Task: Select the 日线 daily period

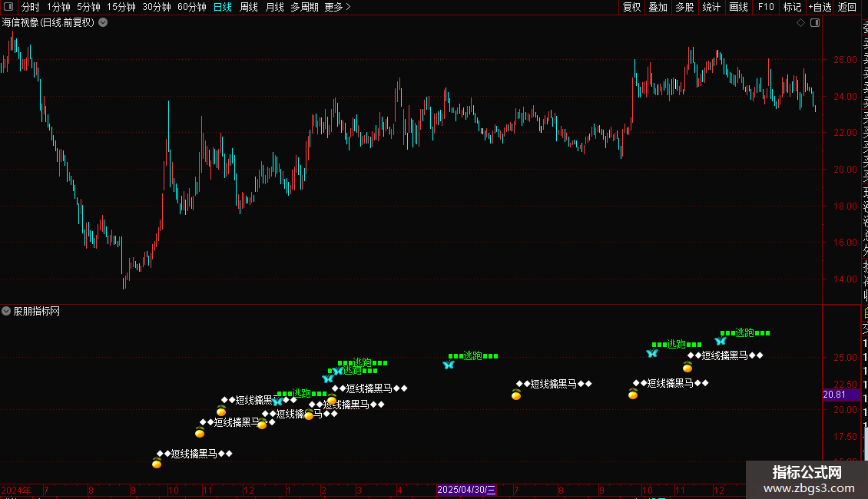Action: [x=223, y=7]
